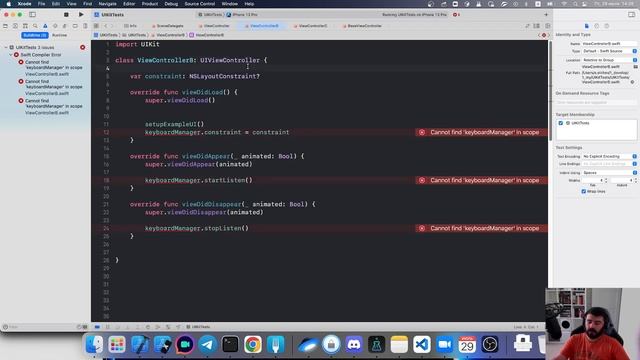Open the editor options icon

point(537,26)
